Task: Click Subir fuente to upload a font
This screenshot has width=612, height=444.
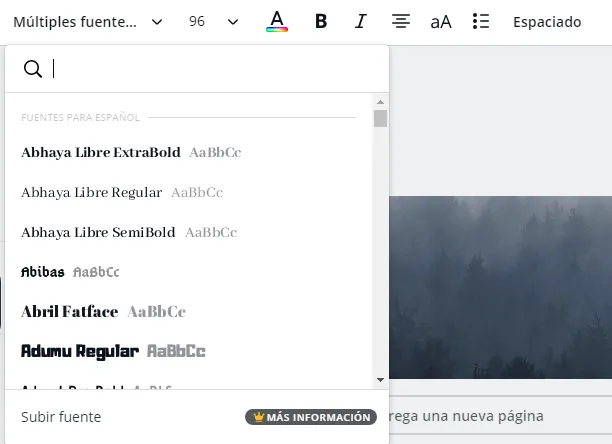Action: [61, 417]
